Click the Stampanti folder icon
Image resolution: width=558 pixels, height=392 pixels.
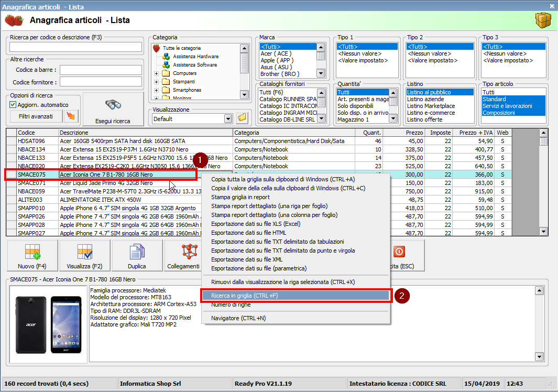pos(166,82)
